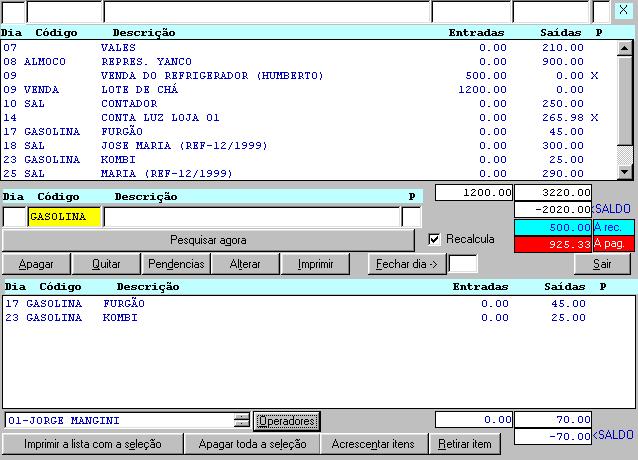The image size is (638, 460).
Task: Select the VENDA DO REFRIGERADOR (HUMBERTO) row
Action: (x=212, y=75)
